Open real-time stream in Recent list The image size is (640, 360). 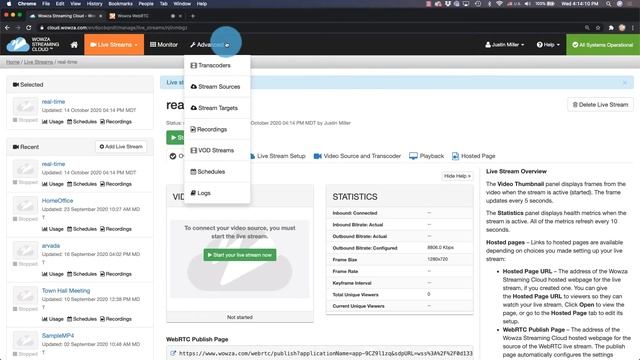pos(53,164)
